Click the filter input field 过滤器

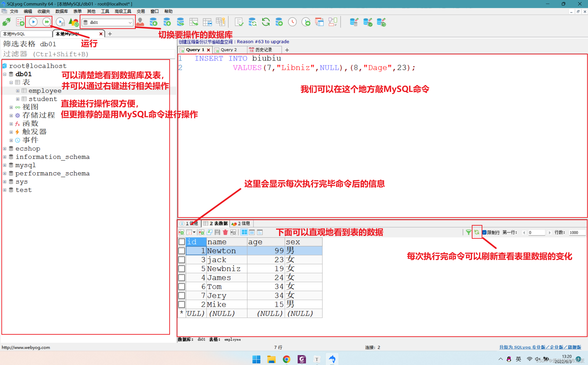coord(88,54)
